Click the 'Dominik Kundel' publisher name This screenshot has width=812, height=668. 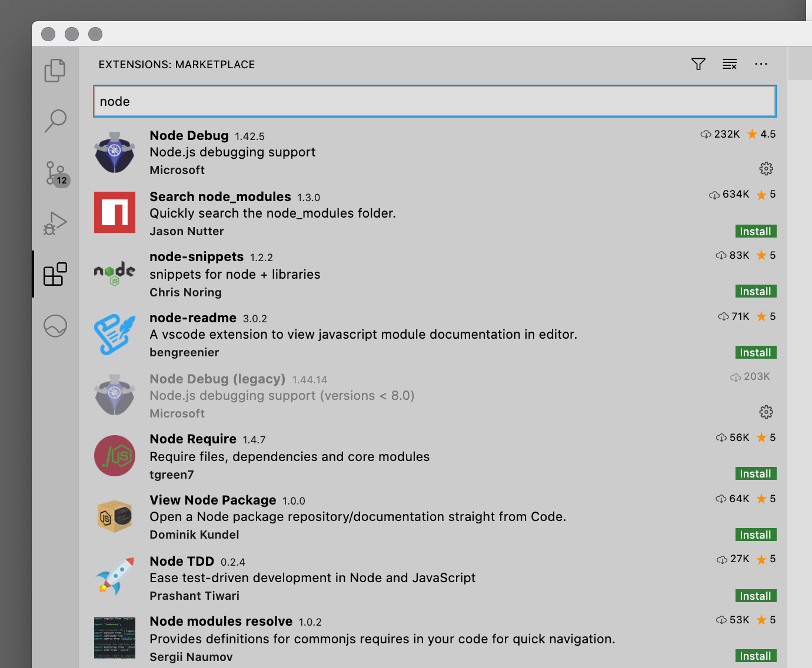[x=194, y=535]
